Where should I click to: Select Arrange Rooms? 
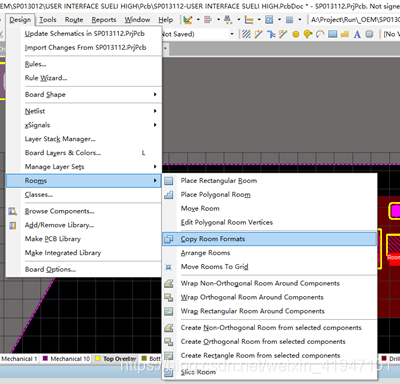tap(269, 253)
